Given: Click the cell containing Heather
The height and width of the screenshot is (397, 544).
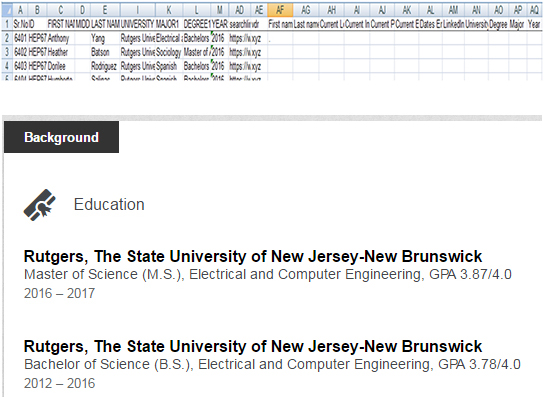Looking at the screenshot, I should [61, 52].
